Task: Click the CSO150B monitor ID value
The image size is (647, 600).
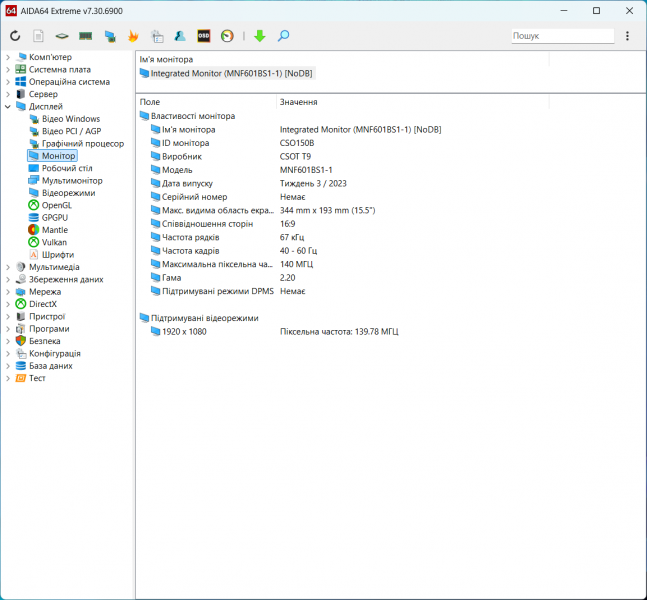Action: (x=297, y=143)
